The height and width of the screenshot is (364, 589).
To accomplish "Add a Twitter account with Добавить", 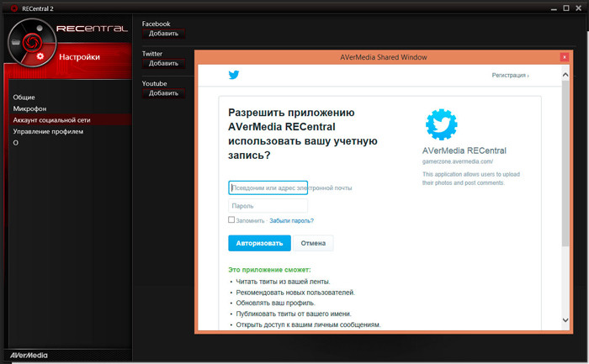I will (163, 63).
